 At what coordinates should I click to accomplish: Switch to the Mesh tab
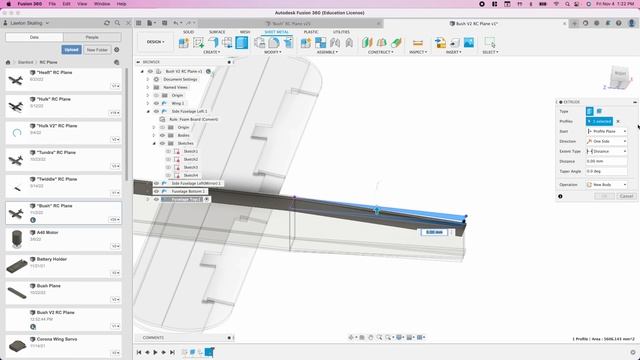coord(245,32)
